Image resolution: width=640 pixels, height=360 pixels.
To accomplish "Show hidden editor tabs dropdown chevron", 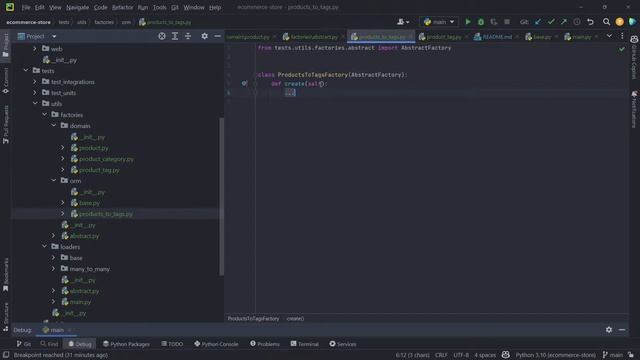I will [x=609, y=36].
